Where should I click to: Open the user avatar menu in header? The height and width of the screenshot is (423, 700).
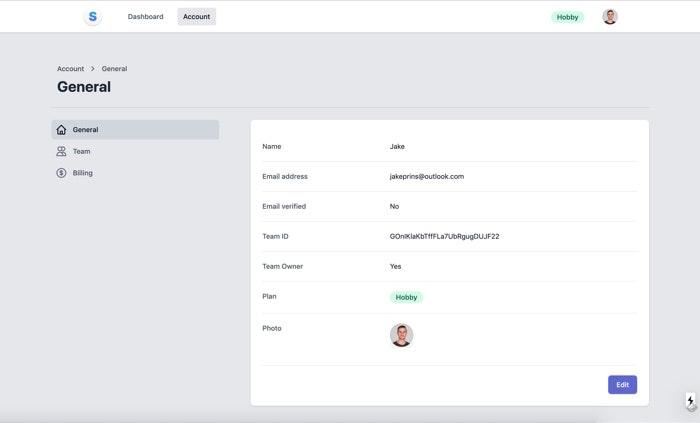tap(610, 17)
